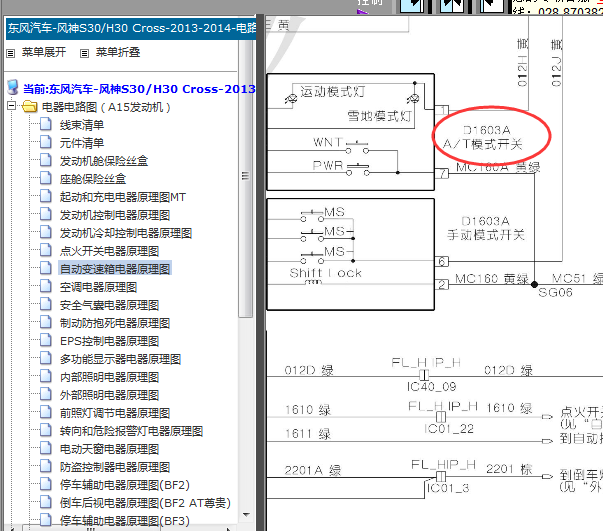Click the page icon of 发动机控制电器原理图
The image size is (603, 531).
pyautogui.click(x=46, y=214)
